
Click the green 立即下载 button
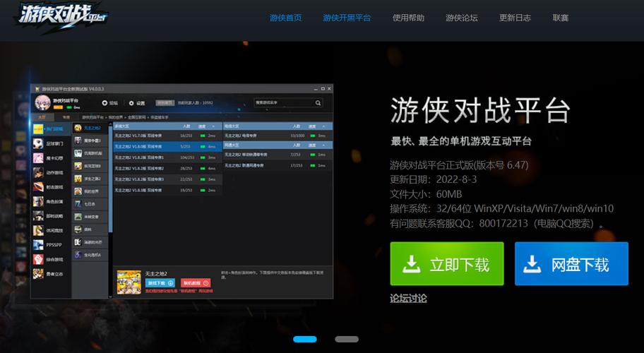pyautogui.click(x=446, y=264)
